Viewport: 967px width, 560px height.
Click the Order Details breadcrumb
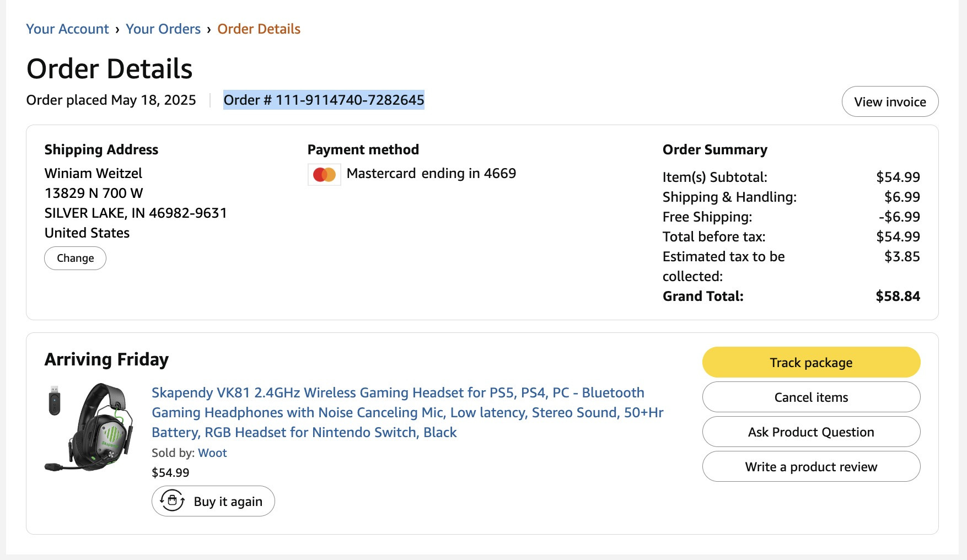pyautogui.click(x=259, y=29)
